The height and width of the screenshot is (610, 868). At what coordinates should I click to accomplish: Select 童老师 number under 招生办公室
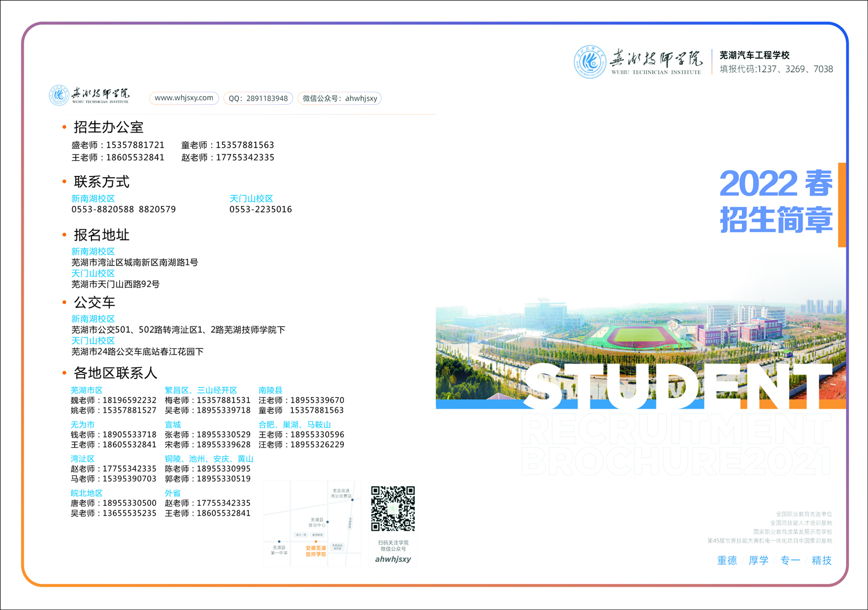pyautogui.click(x=228, y=145)
